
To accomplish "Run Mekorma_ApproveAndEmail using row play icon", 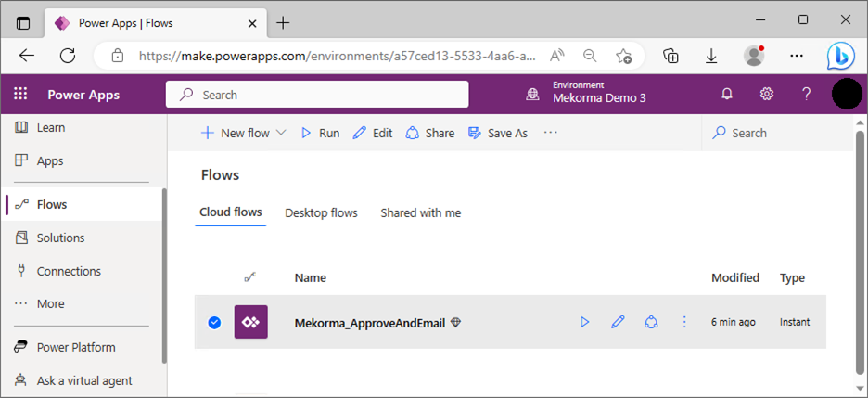I will click(x=584, y=322).
